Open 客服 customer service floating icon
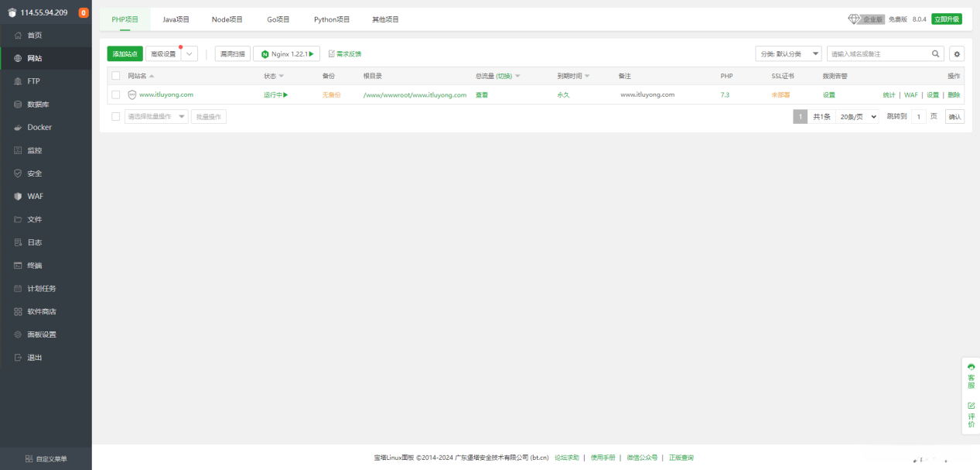Viewport: 980px width, 470px height. (971, 376)
